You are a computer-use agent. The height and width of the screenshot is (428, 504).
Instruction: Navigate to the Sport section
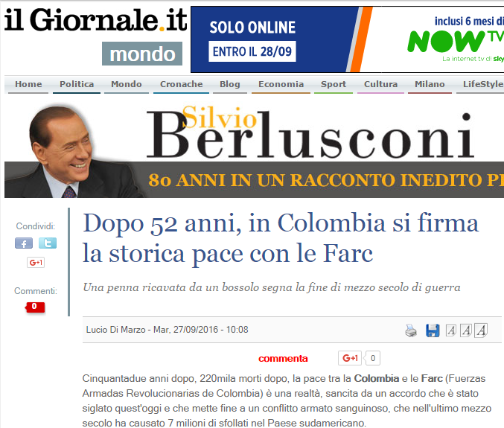pos(334,84)
